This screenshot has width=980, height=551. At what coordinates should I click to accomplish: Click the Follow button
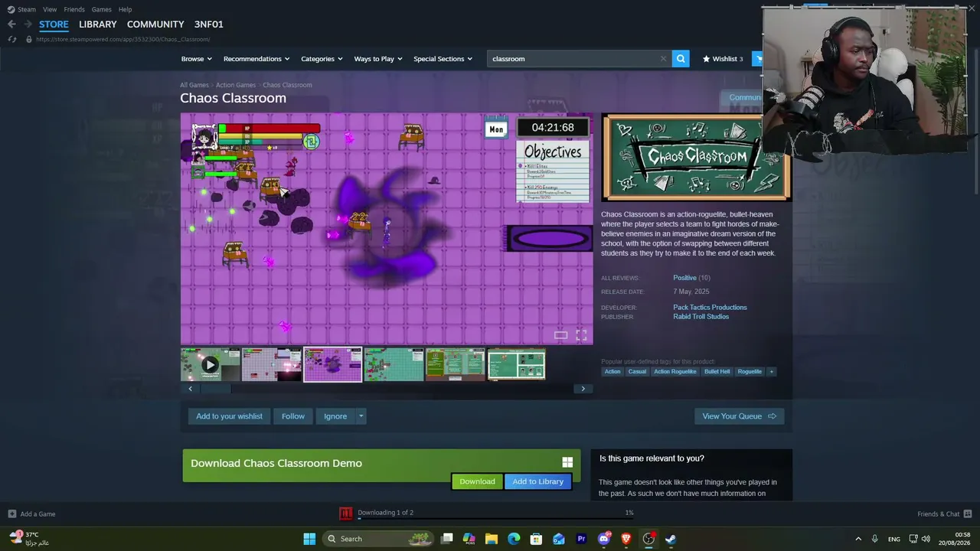pos(293,416)
